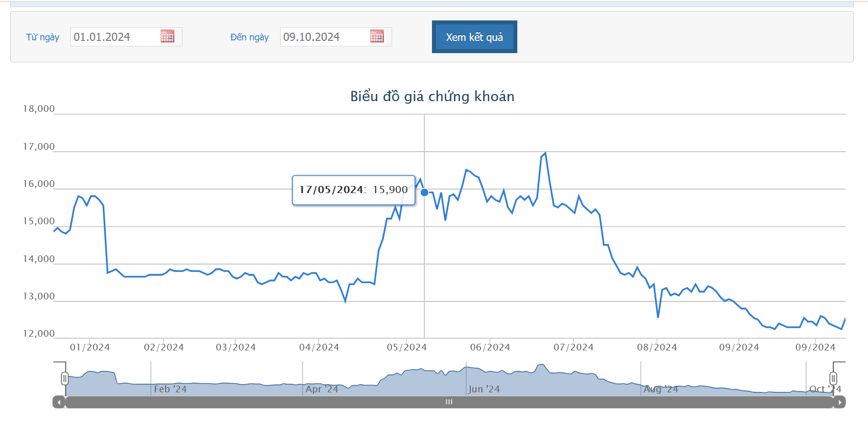868x424 pixels.
Task: Click the highlighted 17/05/2024 data point
Action: (424, 193)
